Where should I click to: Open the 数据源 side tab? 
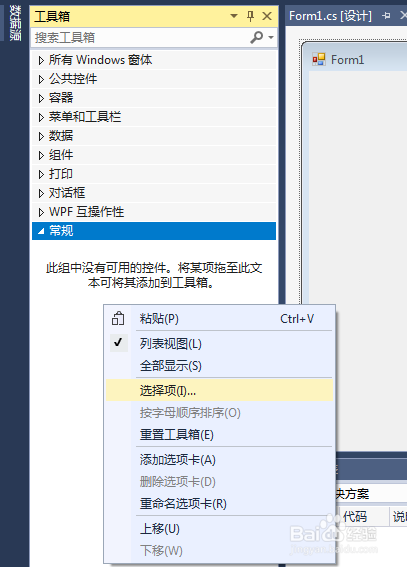[x=15, y=22]
